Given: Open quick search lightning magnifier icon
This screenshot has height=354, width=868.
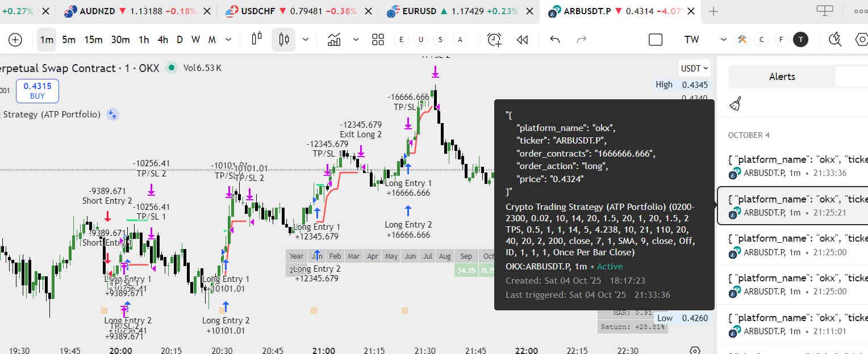Looking at the screenshot, I should pos(835,40).
